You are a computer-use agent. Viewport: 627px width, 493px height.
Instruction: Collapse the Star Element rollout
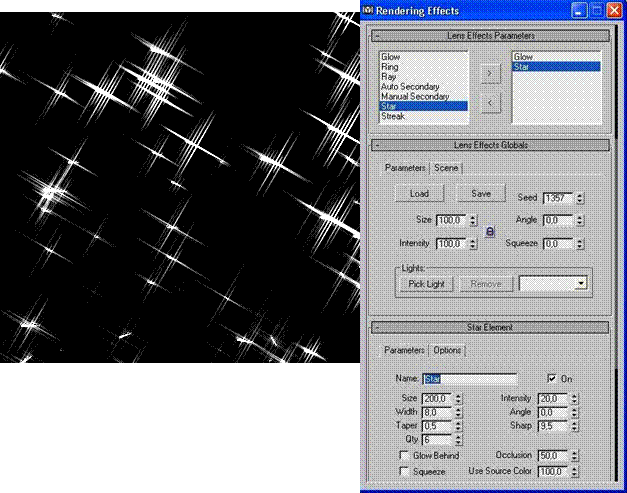point(378,328)
